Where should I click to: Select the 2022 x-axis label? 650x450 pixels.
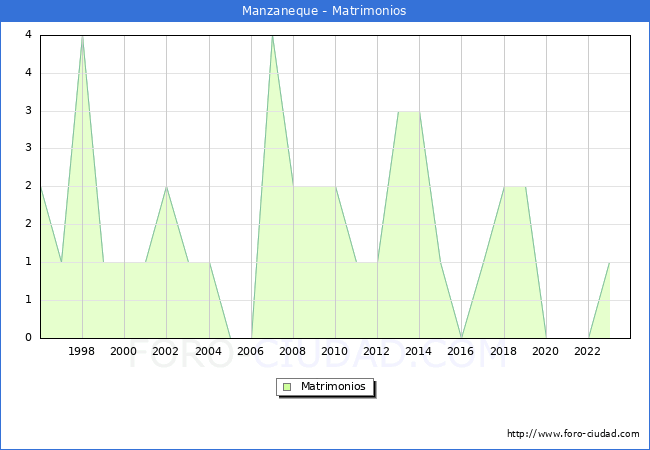(x=587, y=351)
